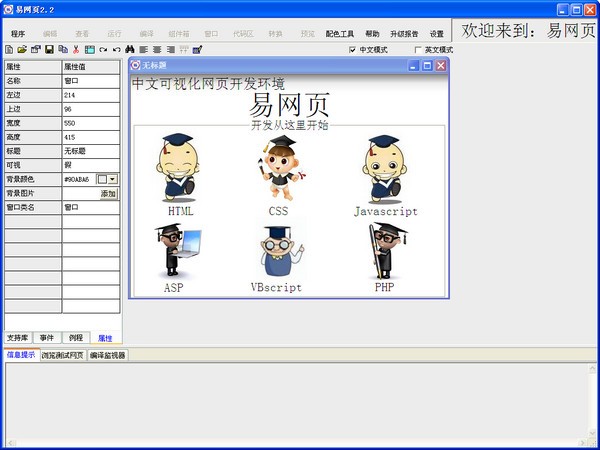Click the save disk toolbar icon
This screenshot has width=600, height=450.
[x=49, y=49]
